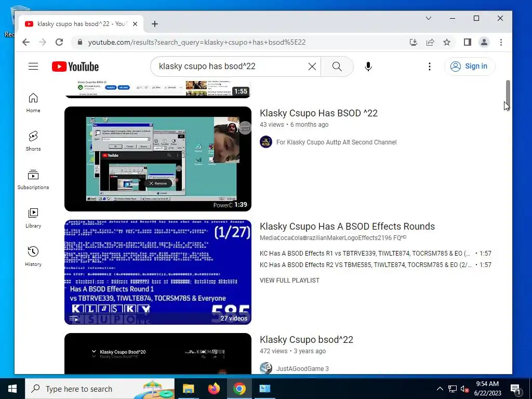Open the pinned app right of Chrome

[x=264, y=389]
